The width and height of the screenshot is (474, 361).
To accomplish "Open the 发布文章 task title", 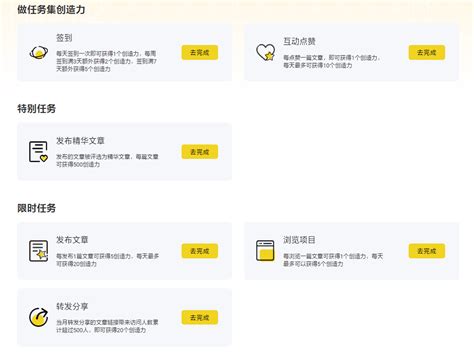I will pyautogui.click(x=72, y=240).
